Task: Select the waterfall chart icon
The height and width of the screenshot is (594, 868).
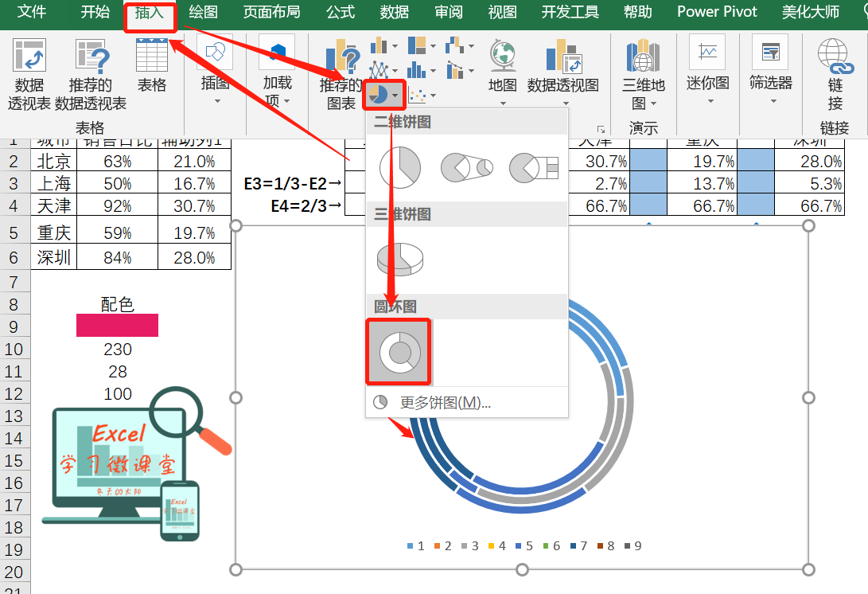Action: click(x=455, y=45)
